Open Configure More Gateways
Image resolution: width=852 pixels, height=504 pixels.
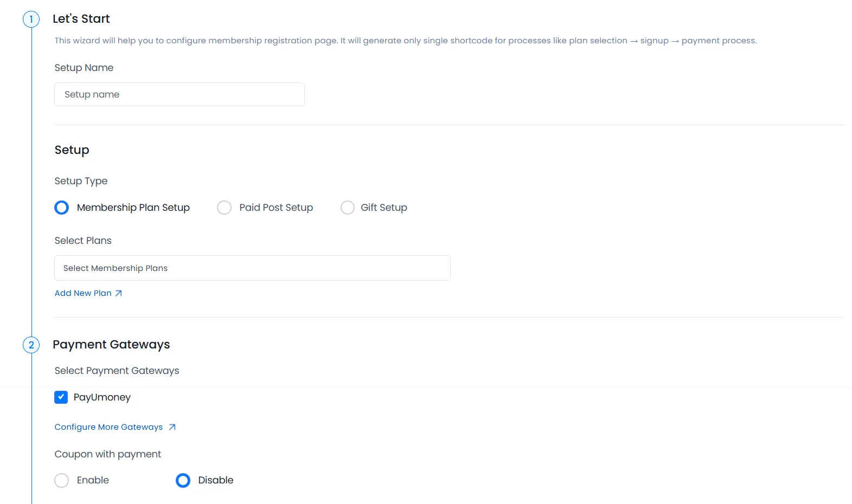[x=108, y=427]
